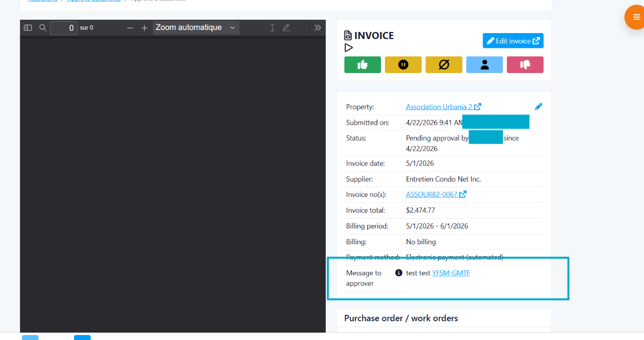644x340 pixels.
Task: Click the PDF page number field
Action: click(x=64, y=28)
